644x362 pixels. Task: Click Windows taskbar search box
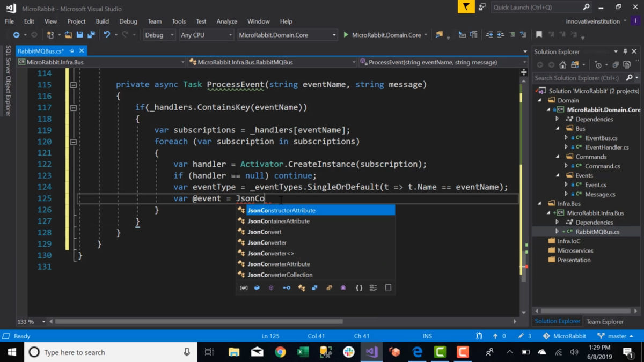pos(111,352)
